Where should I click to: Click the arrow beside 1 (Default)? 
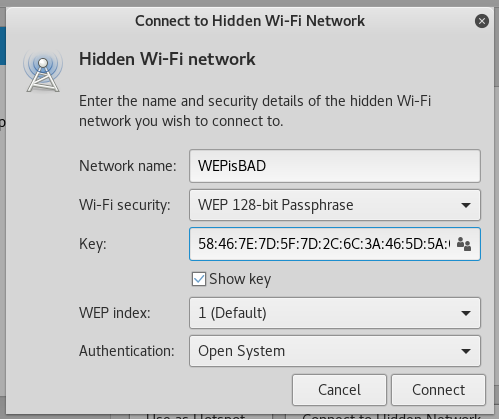466,313
